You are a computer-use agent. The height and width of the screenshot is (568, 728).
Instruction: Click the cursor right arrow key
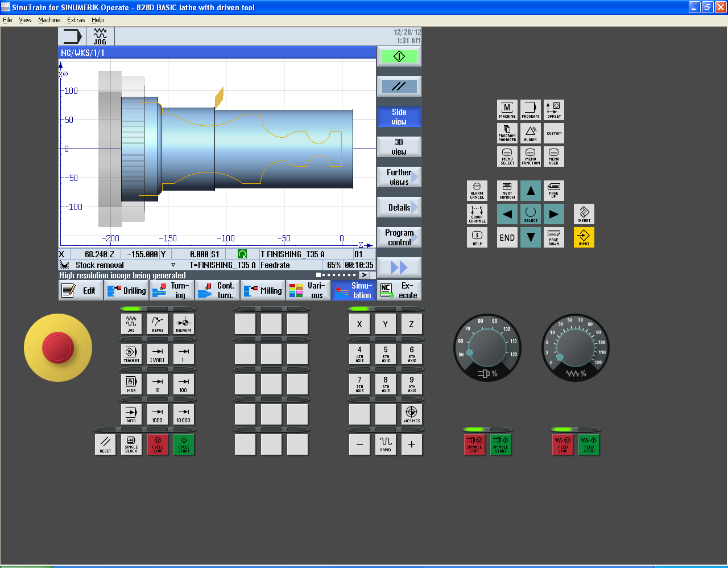click(554, 214)
